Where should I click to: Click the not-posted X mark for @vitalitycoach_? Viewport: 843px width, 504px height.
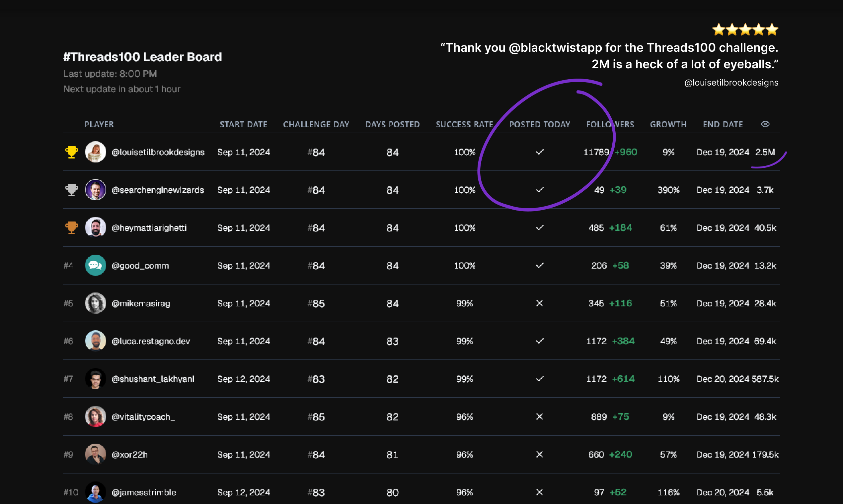click(x=539, y=416)
